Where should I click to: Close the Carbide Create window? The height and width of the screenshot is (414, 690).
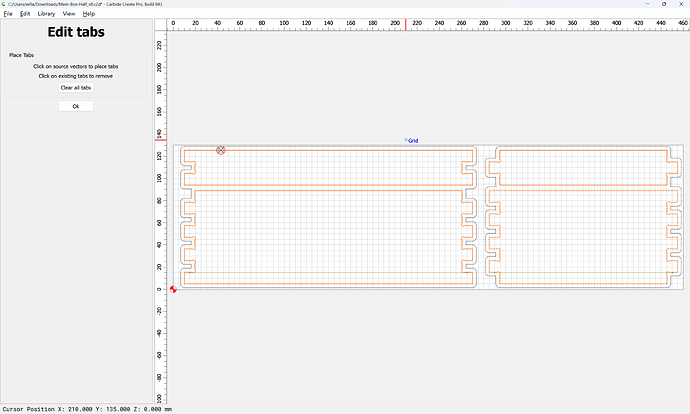(681, 4)
